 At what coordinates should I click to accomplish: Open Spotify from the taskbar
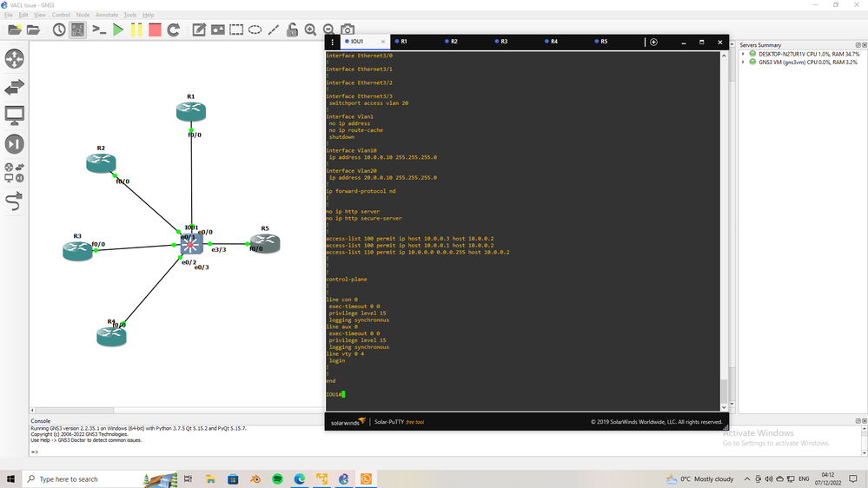tap(277, 479)
